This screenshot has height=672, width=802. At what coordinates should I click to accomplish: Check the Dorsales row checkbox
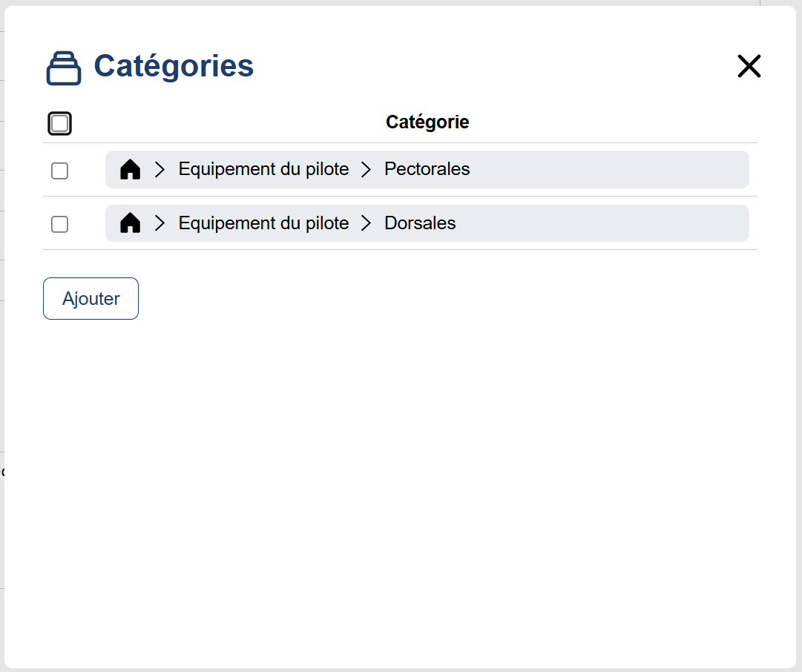pyautogui.click(x=60, y=224)
